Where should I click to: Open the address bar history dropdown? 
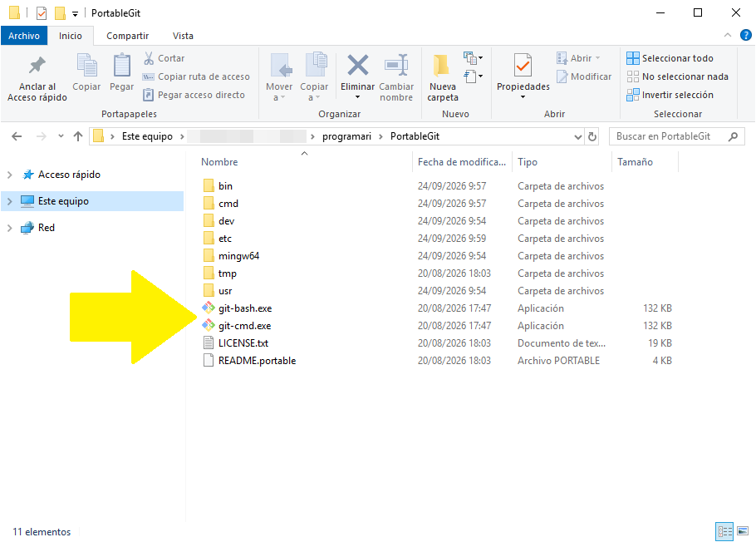click(x=578, y=137)
